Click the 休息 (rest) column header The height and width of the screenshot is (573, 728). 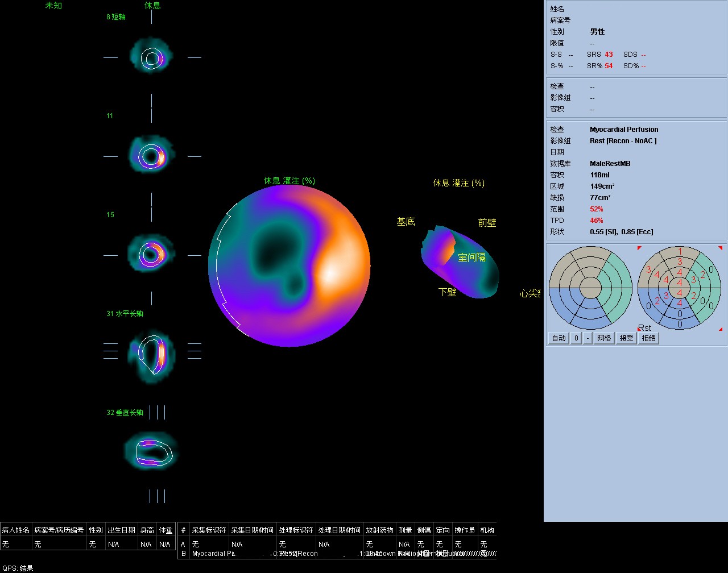click(x=152, y=6)
